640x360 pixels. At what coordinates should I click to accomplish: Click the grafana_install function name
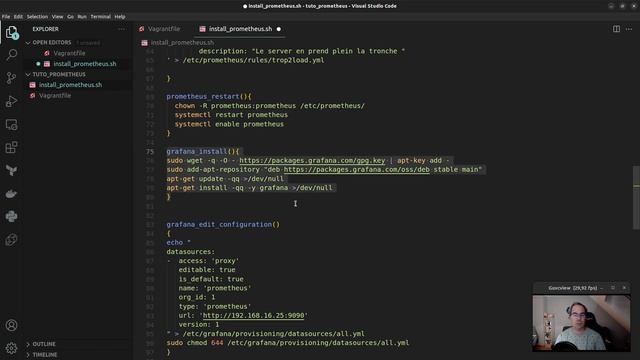tap(197, 151)
